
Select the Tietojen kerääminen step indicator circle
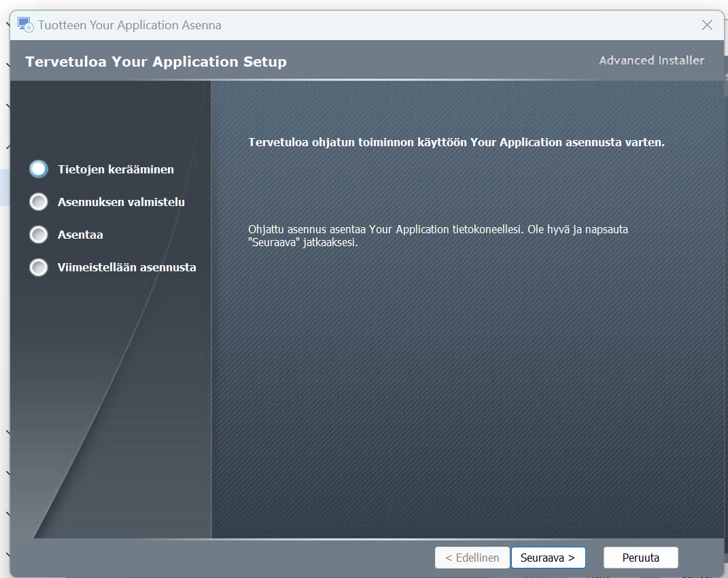coord(39,169)
